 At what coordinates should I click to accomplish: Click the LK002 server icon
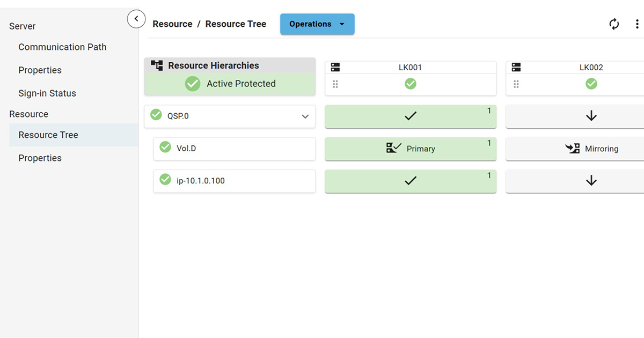point(516,68)
